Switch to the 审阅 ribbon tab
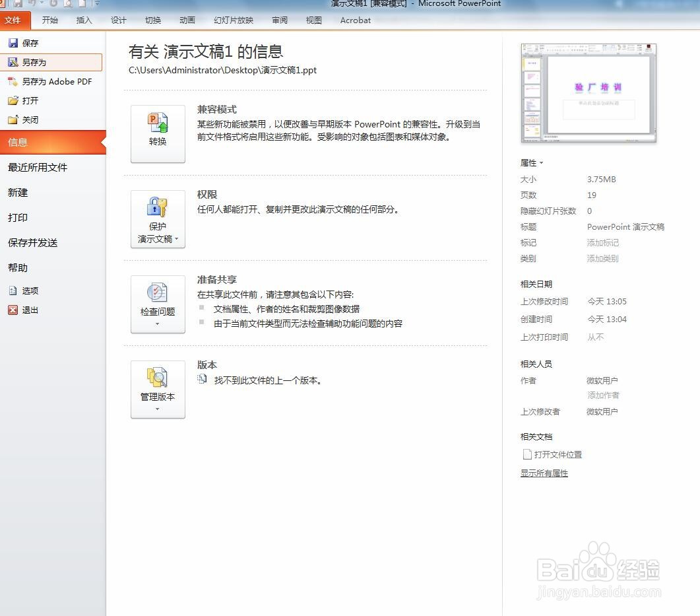 279,20
